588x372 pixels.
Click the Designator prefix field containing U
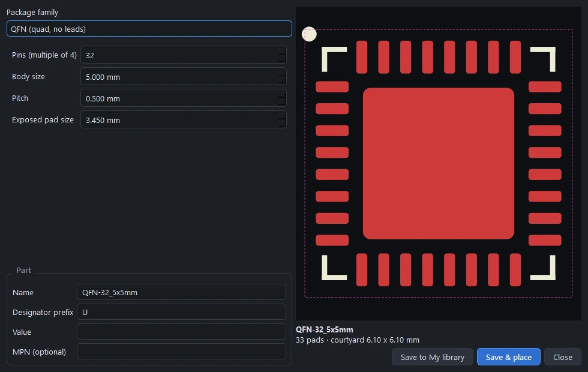click(181, 312)
